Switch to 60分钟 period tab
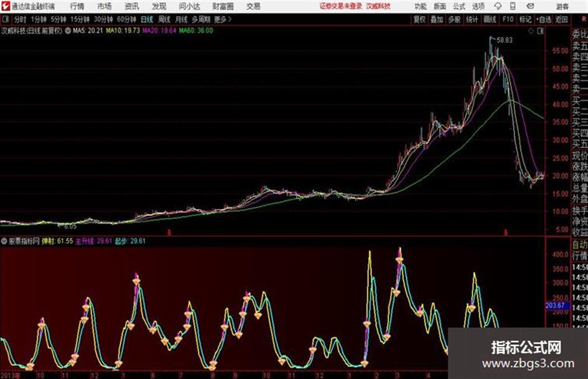 (127, 19)
